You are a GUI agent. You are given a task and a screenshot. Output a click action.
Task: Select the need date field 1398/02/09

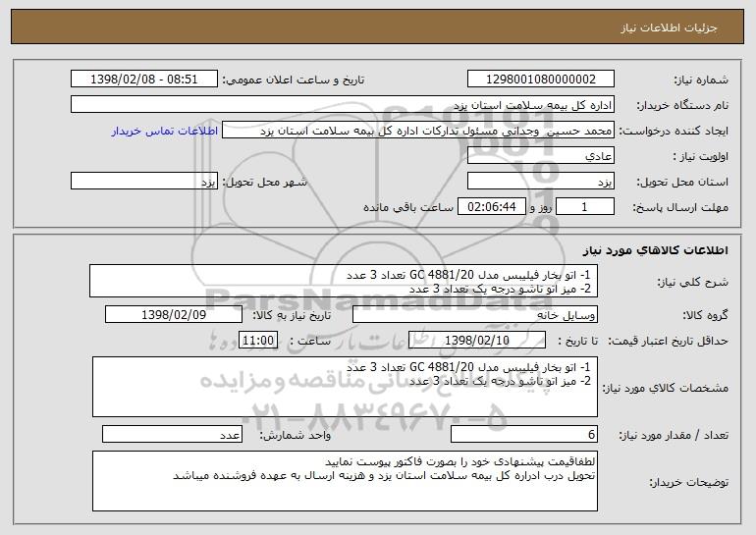(174, 315)
